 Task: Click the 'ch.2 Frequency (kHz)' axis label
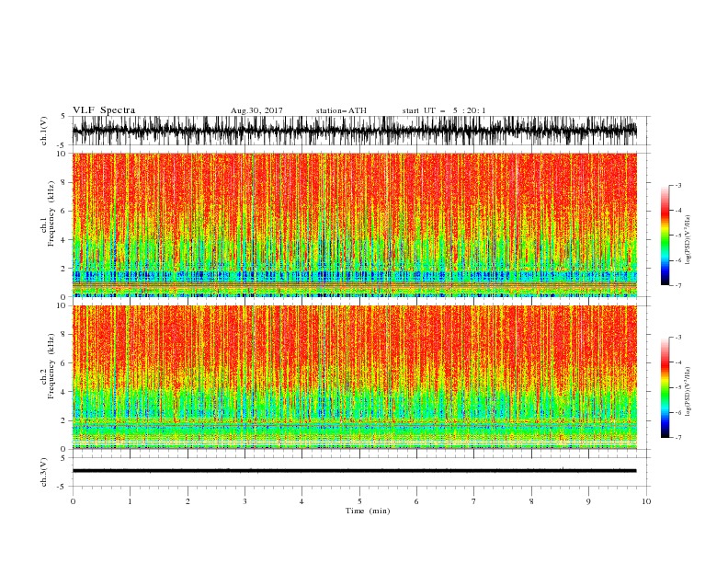click(x=48, y=366)
